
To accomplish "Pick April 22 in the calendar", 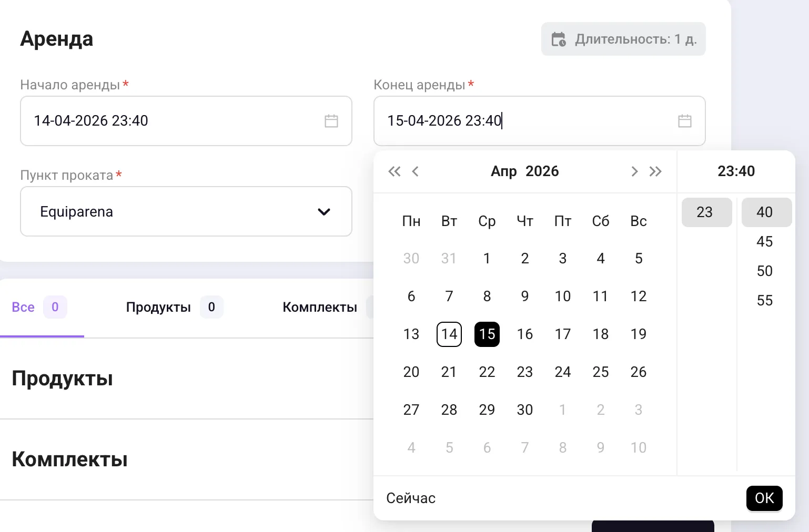I will (x=487, y=372).
